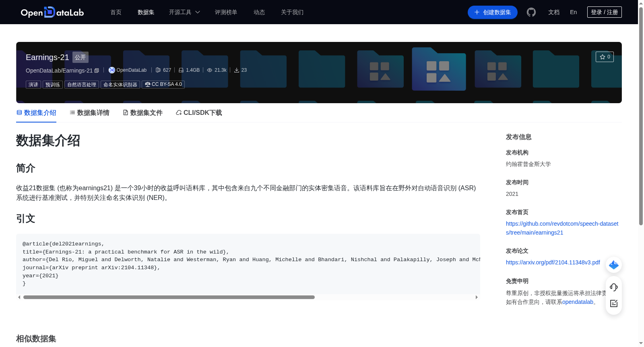Star the Earnings-21 dataset
This screenshot has width=644, height=347.
click(x=605, y=57)
